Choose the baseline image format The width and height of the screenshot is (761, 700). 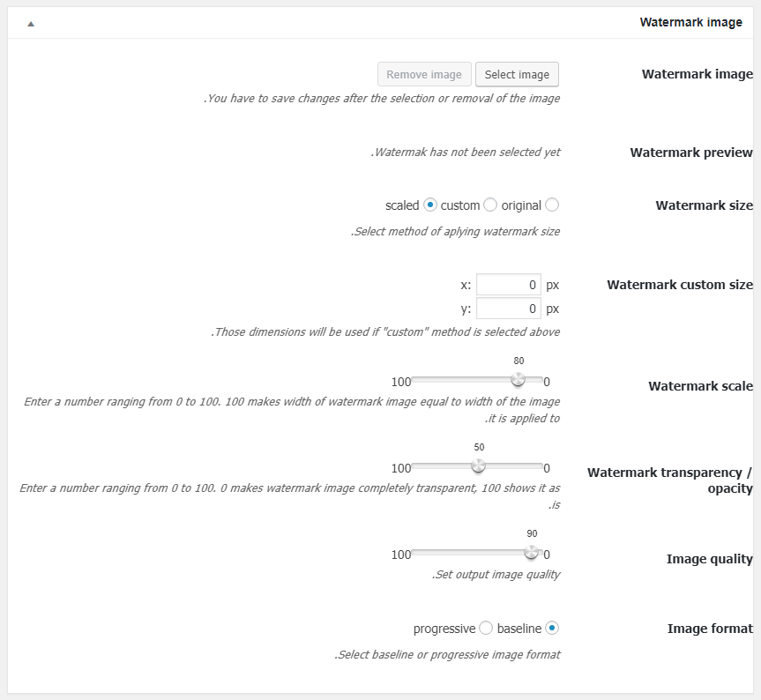[552, 629]
